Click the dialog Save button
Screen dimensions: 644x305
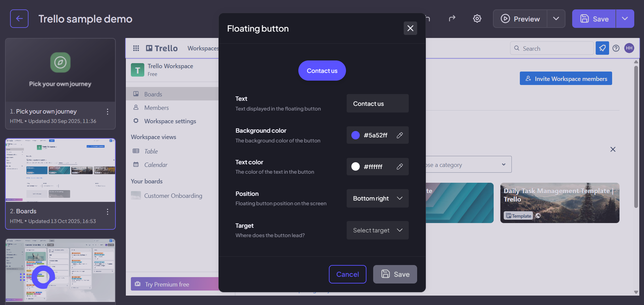point(395,274)
